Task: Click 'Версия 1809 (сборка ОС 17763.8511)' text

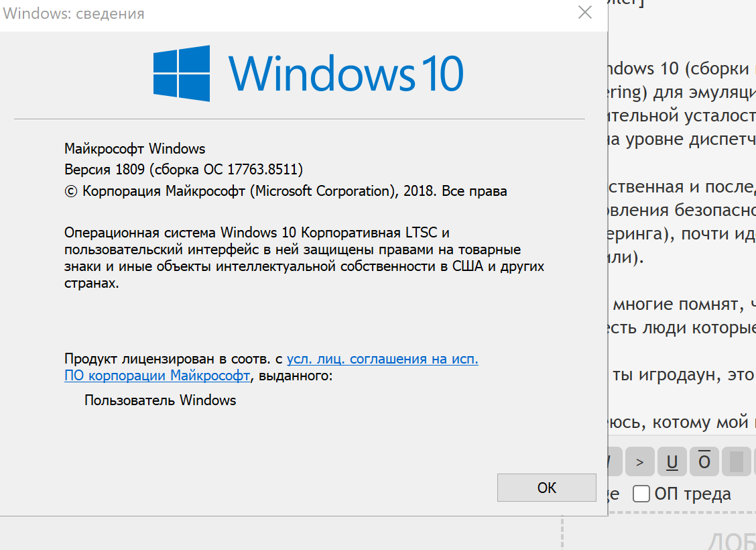Action: point(184,169)
